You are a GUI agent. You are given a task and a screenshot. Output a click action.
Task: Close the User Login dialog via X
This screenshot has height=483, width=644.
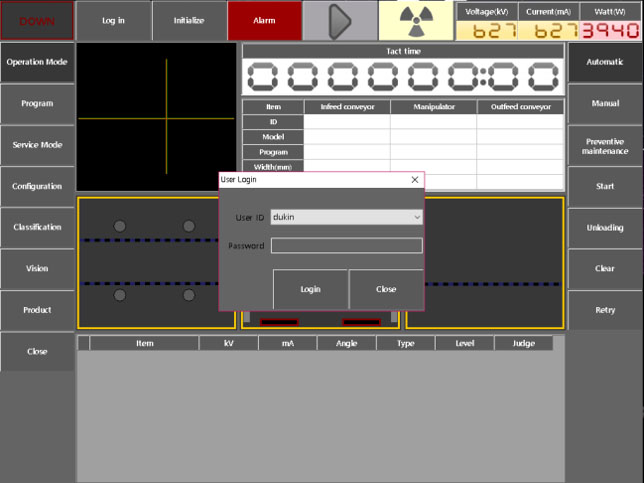415,180
